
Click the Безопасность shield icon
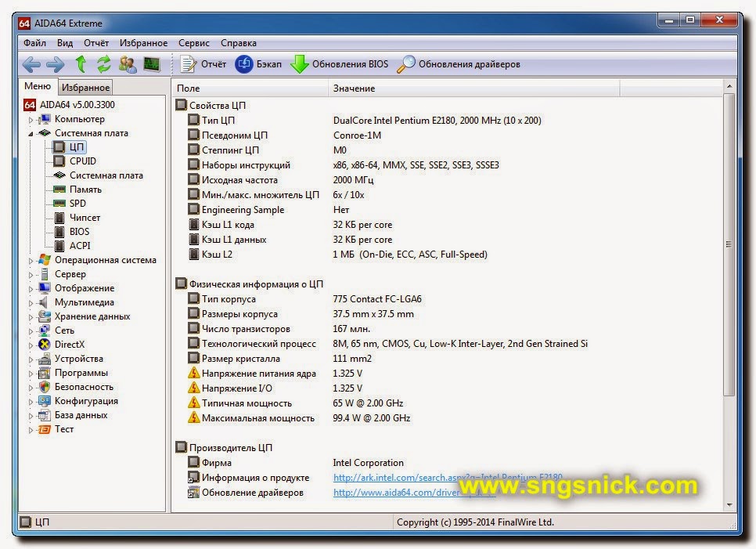click(45, 387)
